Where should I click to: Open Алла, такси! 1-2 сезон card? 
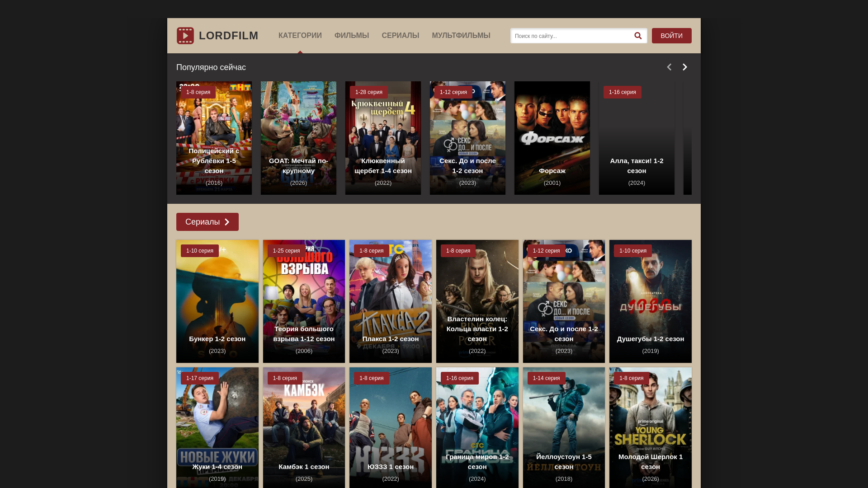637,138
